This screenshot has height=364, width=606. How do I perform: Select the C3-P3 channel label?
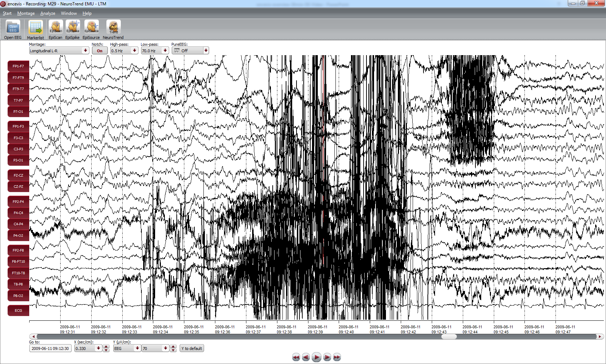pyautogui.click(x=18, y=149)
